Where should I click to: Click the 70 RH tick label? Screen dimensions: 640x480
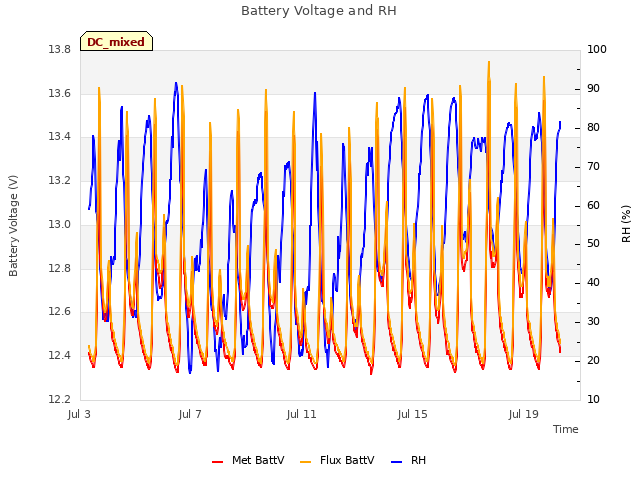(593, 167)
